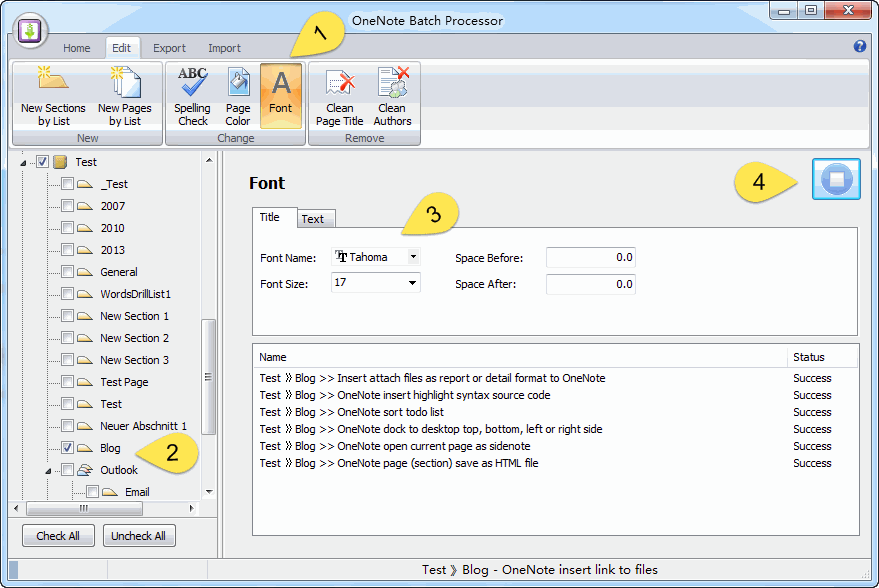Open the New Pages by List tool
879x588 pixels.
pyautogui.click(x=124, y=96)
